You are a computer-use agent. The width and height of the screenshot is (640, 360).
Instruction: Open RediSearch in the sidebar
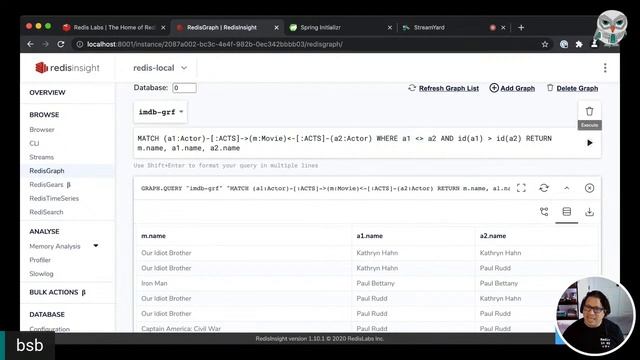pyautogui.click(x=46, y=212)
